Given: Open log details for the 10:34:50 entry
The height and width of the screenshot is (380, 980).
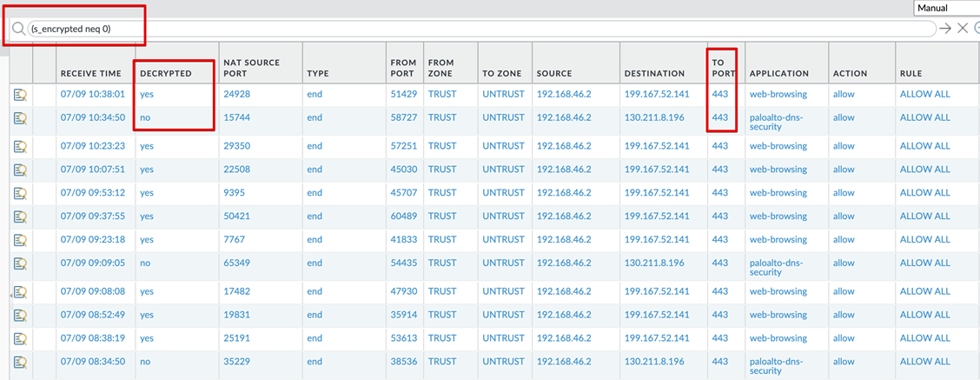Looking at the screenshot, I should 20,118.
